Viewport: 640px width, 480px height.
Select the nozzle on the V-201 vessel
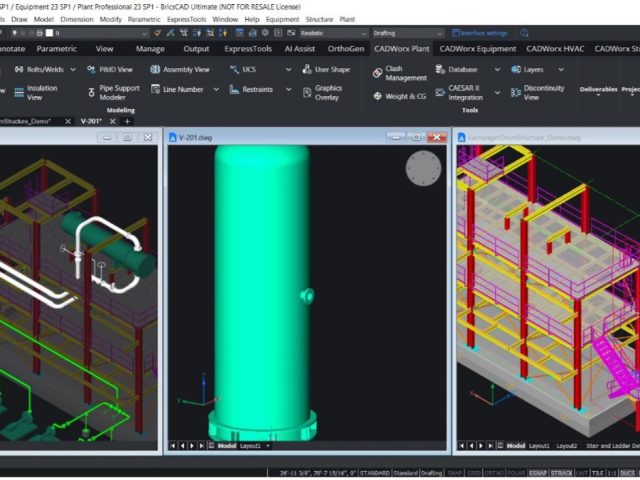(x=307, y=296)
